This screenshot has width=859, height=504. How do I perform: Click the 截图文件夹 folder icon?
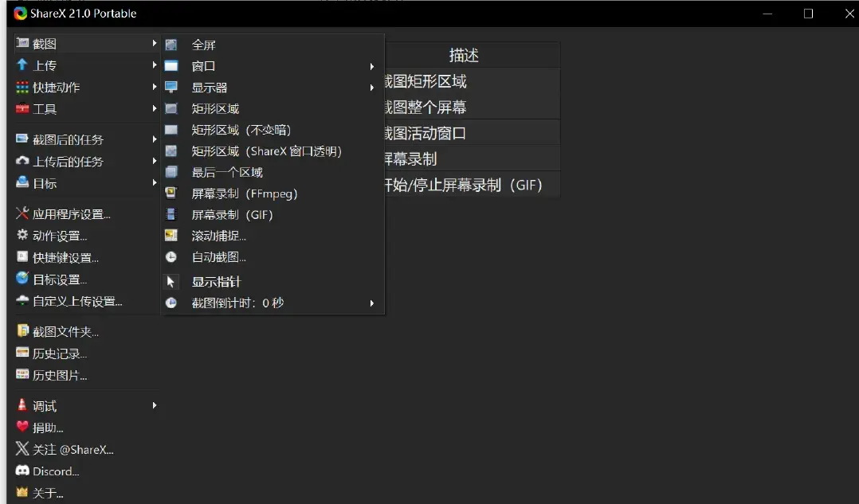coord(22,330)
